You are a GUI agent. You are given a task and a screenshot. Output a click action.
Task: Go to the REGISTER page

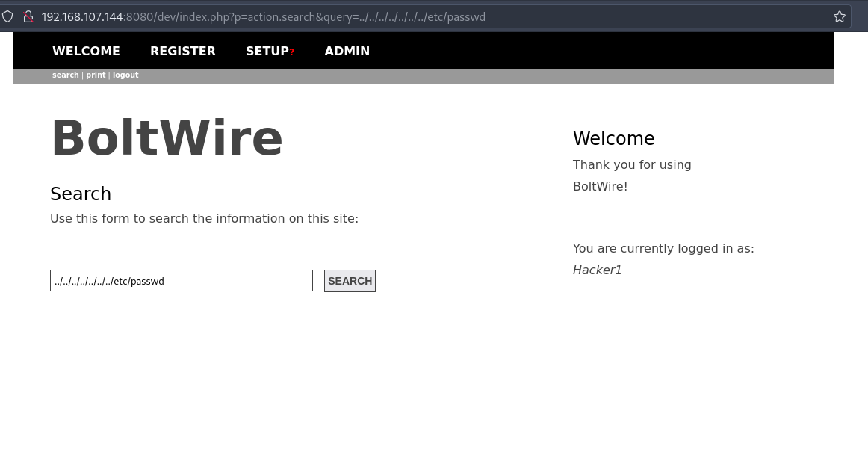click(x=183, y=51)
